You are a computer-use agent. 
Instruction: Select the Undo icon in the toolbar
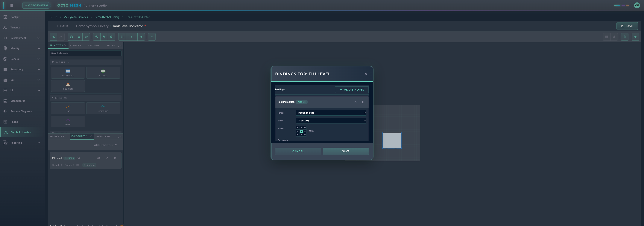pos(53,37)
